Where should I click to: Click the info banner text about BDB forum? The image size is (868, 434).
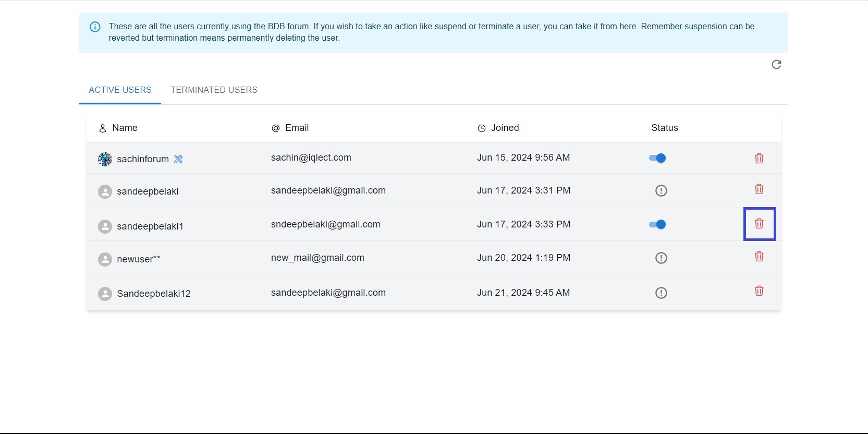(432, 32)
